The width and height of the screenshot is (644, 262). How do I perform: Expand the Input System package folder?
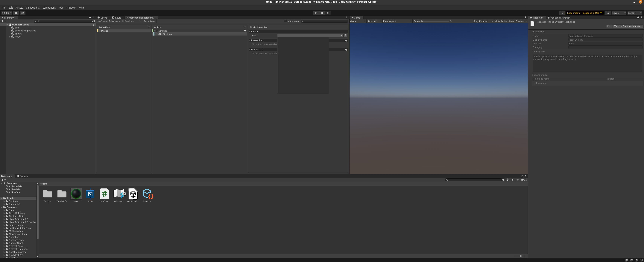tap(4, 225)
